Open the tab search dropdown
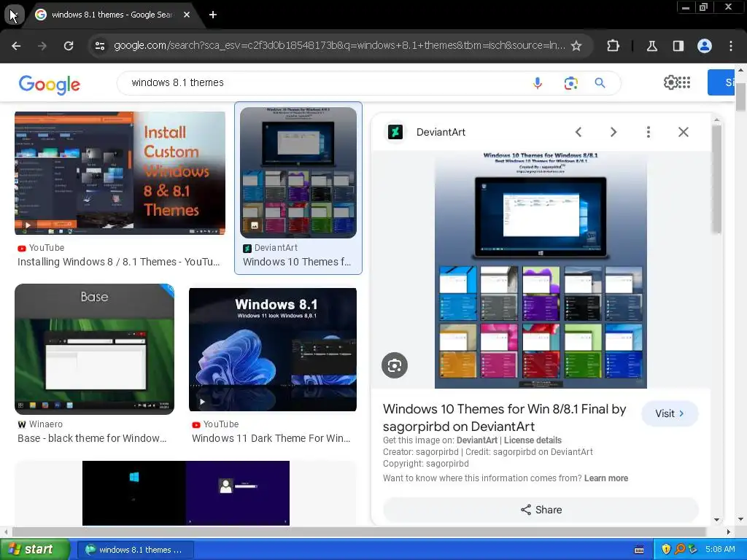The height and width of the screenshot is (560, 747). click(14, 15)
